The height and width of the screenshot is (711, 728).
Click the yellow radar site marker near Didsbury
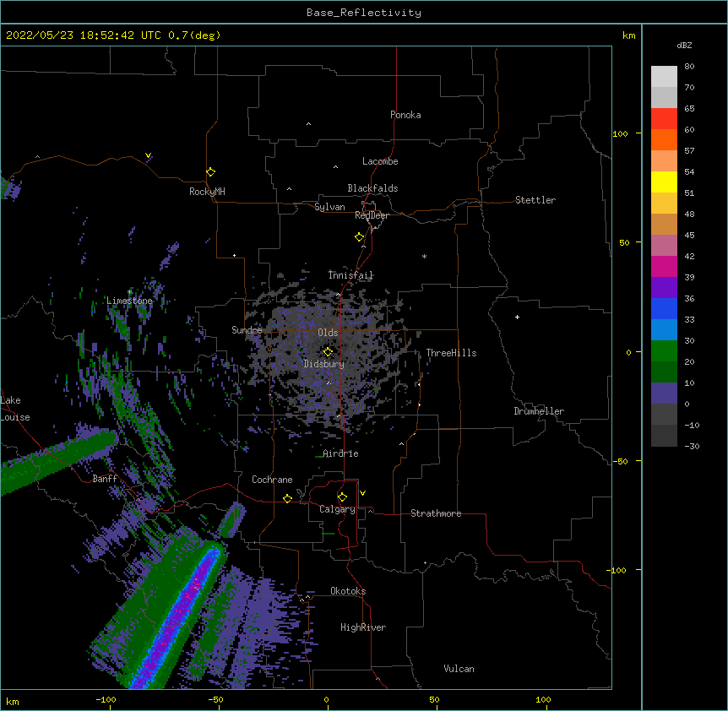coord(328,352)
